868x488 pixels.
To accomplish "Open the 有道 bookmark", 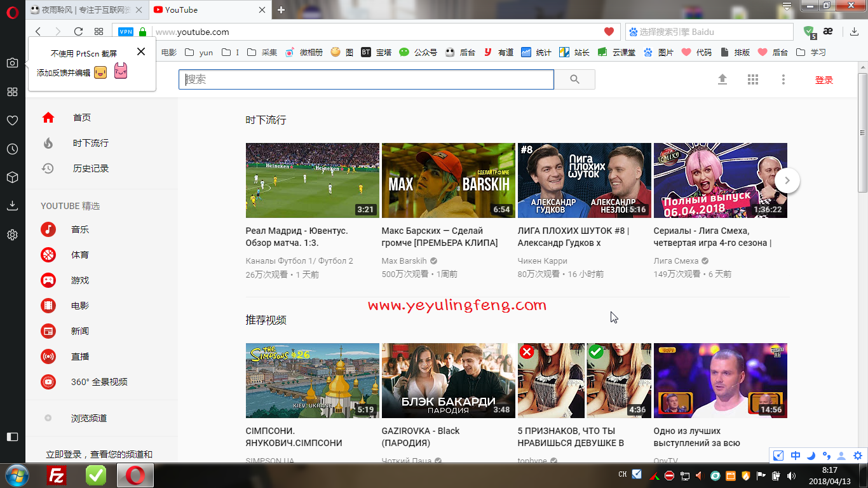I will click(498, 53).
